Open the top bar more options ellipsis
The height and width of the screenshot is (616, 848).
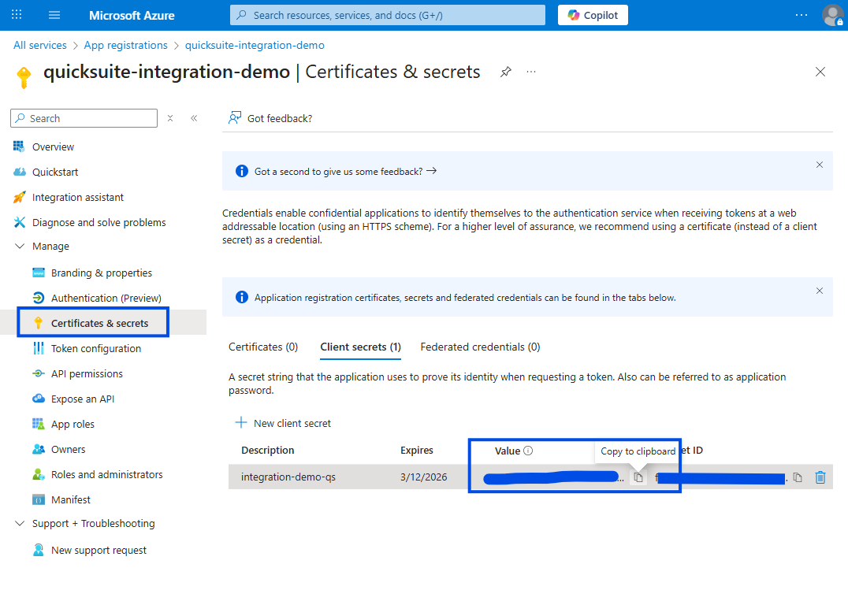[801, 15]
